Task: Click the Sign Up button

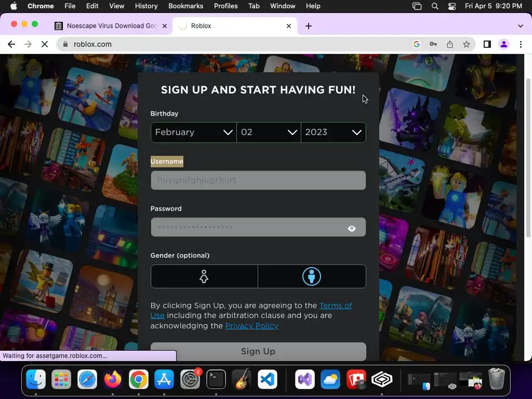Action: 258,352
